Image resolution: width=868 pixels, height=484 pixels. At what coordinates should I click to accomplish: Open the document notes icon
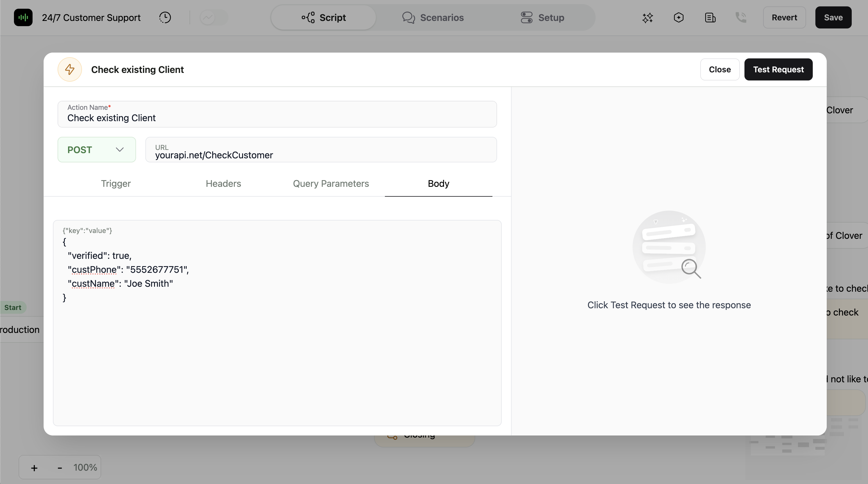point(710,17)
